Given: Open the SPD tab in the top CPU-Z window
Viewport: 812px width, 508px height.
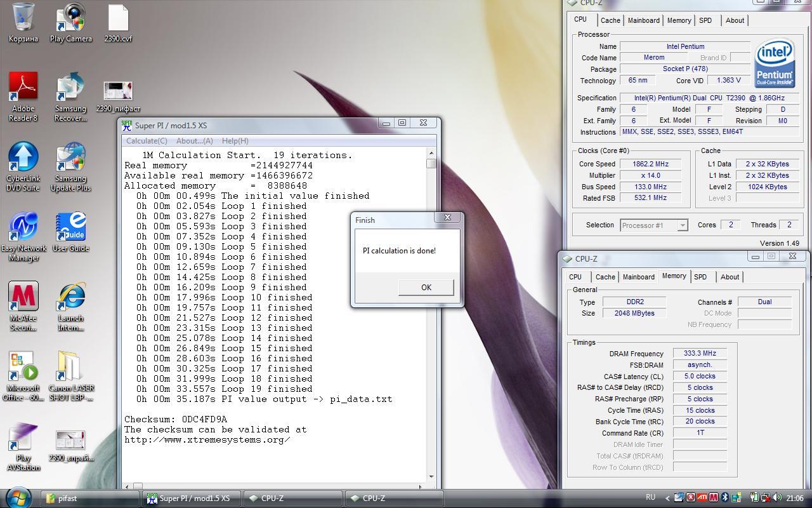Looking at the screenshot, I should 705,20.
